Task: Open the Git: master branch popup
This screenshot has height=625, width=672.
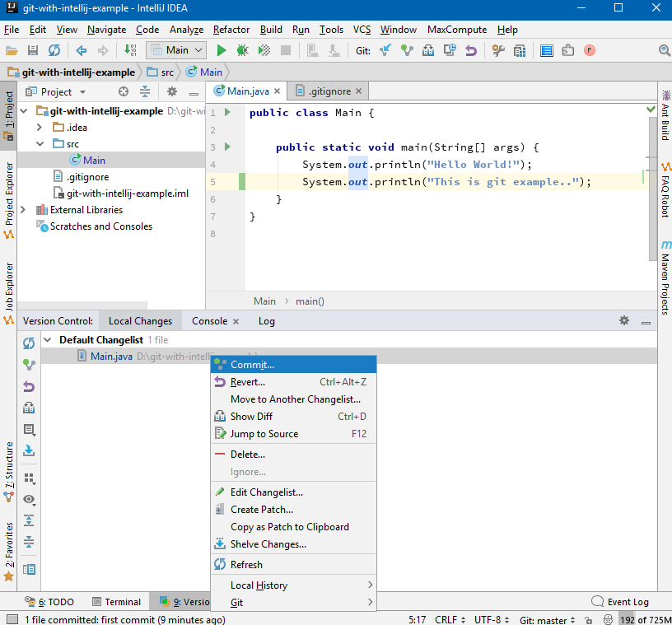Action: [546, 619]
